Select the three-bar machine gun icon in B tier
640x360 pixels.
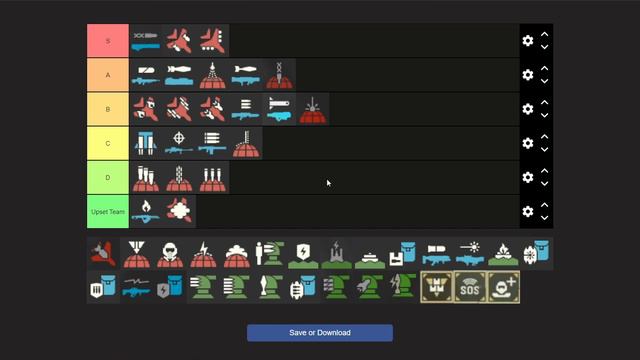[246, 109]
